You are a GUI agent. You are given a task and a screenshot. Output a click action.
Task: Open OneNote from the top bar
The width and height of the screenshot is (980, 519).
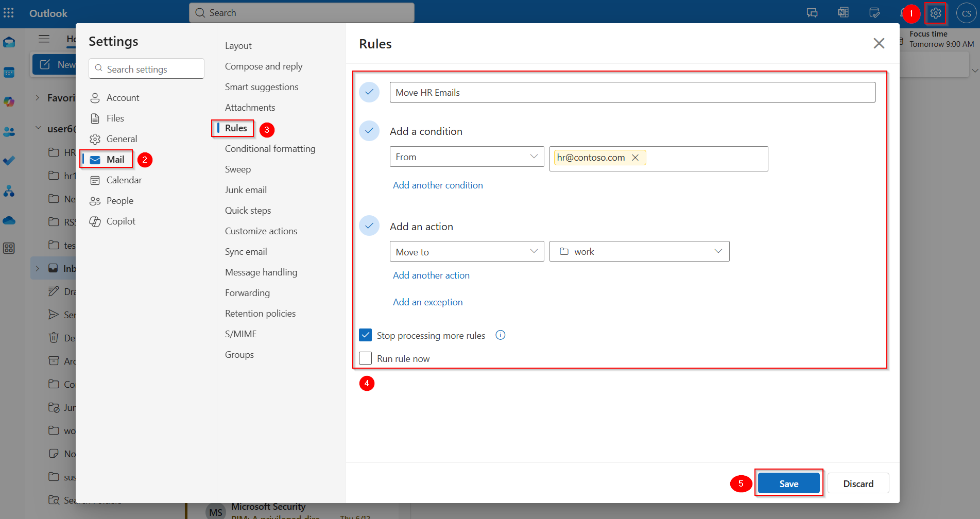coord(843,12)
